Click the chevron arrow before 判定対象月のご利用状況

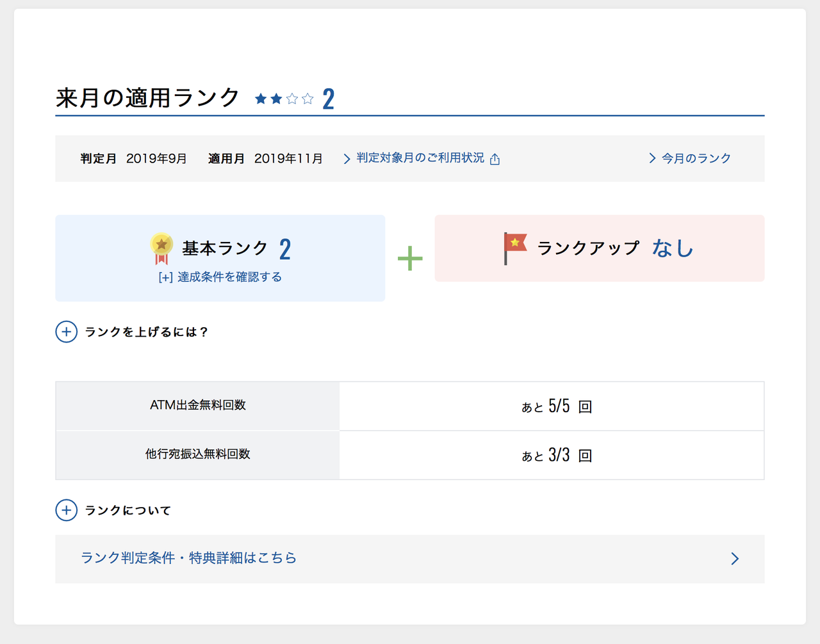(x=347, y=158)
